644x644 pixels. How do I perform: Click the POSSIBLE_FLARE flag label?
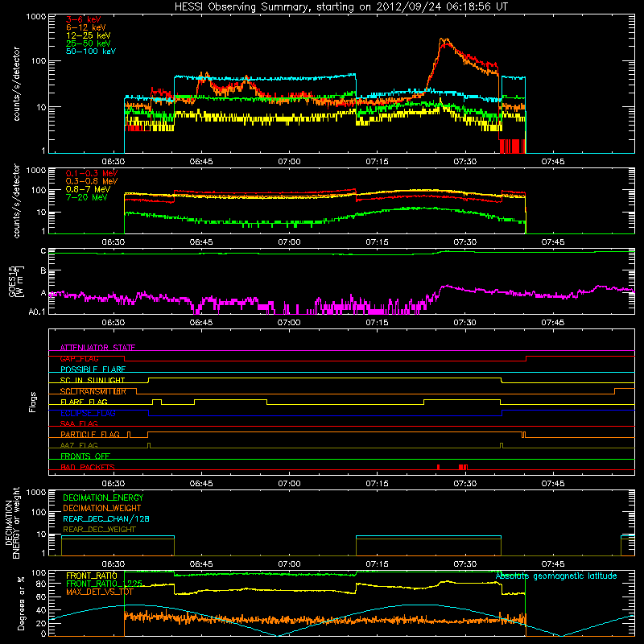point(93,369)
